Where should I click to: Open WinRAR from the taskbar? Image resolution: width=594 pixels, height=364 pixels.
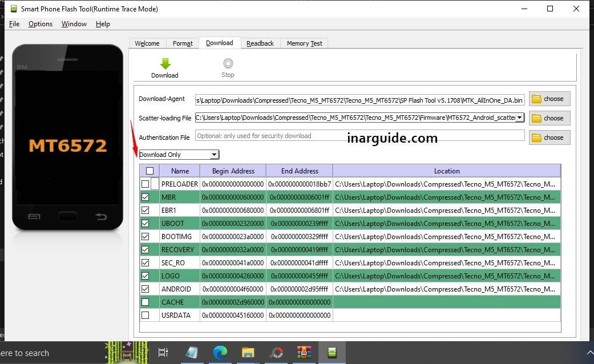[x=304, y=352]
